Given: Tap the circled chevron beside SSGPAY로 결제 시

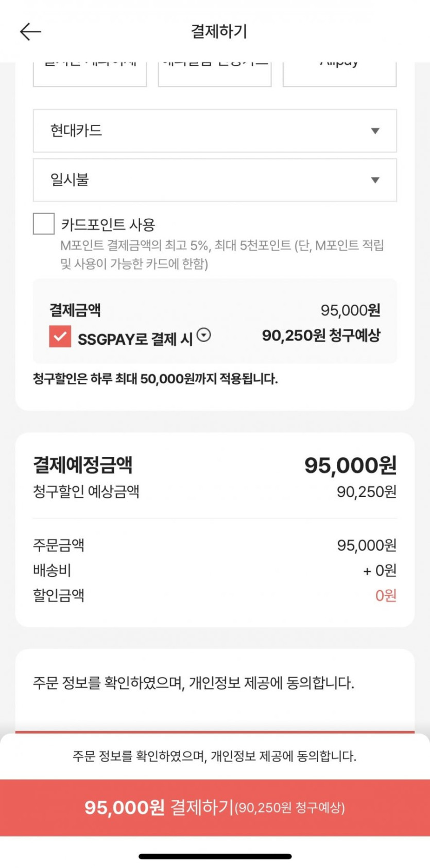Looking at the screenshot, I should 204,335.
